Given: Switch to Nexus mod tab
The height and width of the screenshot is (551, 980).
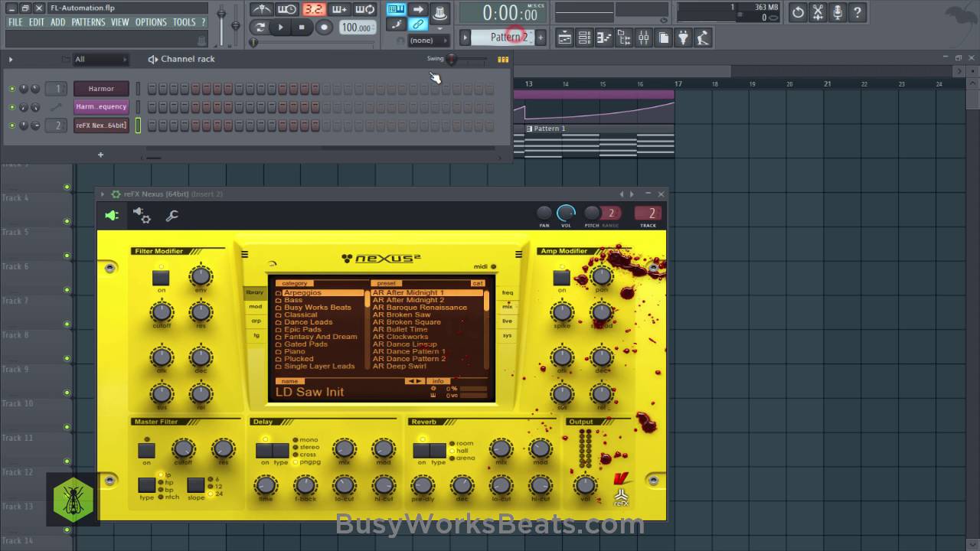Looking at the screenshot, I should [x=255, y=307].
